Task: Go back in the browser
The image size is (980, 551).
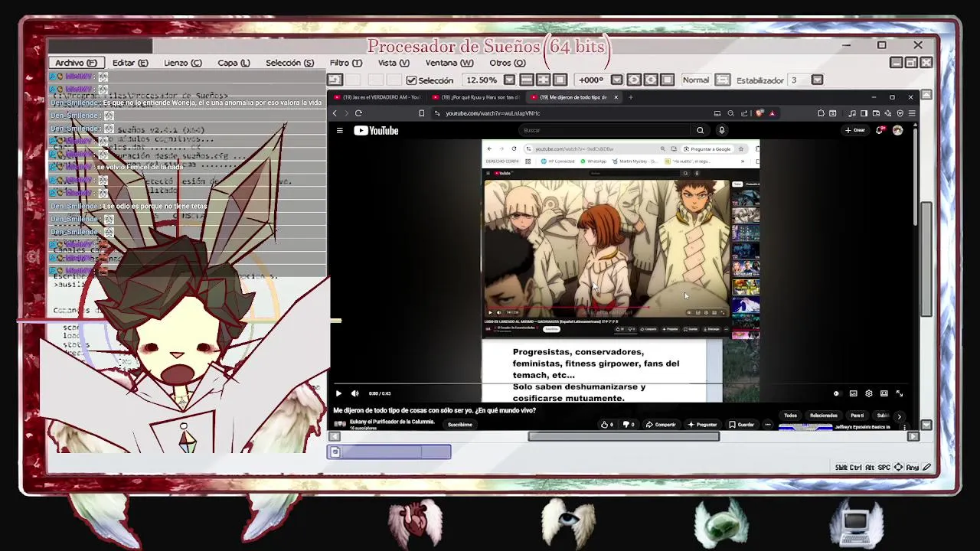Action: pos(335,113)
